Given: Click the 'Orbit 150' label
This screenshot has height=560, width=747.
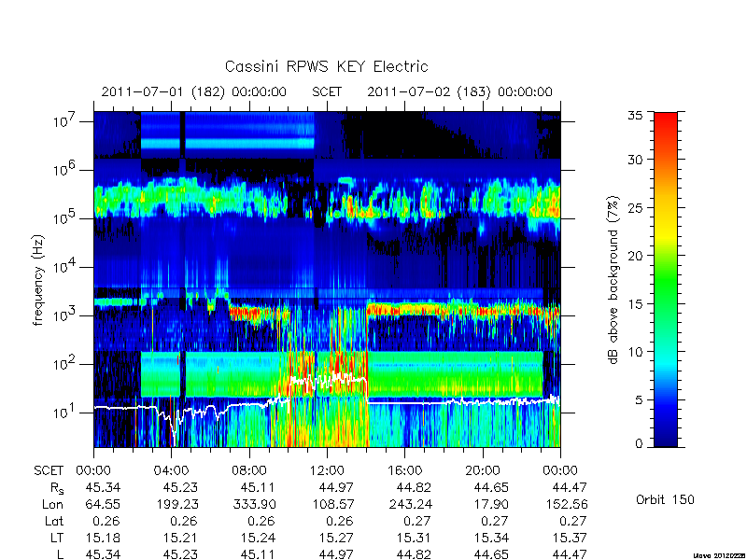Looking at the screenshot, I should tap(665, 499).
